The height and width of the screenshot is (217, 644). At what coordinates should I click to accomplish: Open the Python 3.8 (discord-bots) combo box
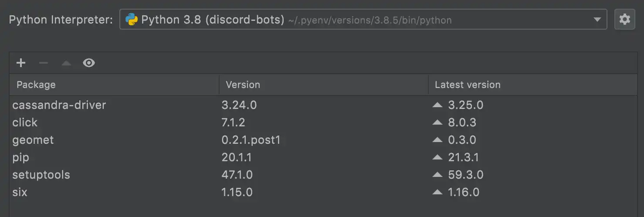(x=363, y=20)
